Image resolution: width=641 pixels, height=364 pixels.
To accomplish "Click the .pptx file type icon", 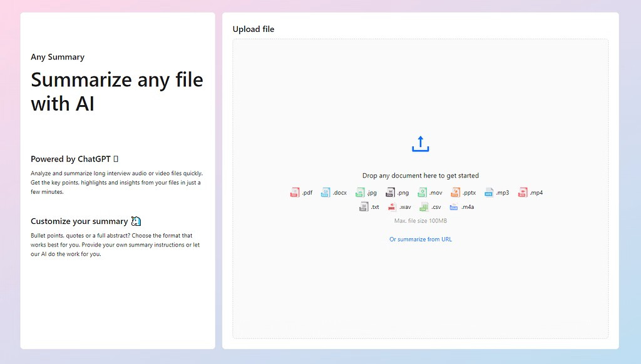I will 455,193.
